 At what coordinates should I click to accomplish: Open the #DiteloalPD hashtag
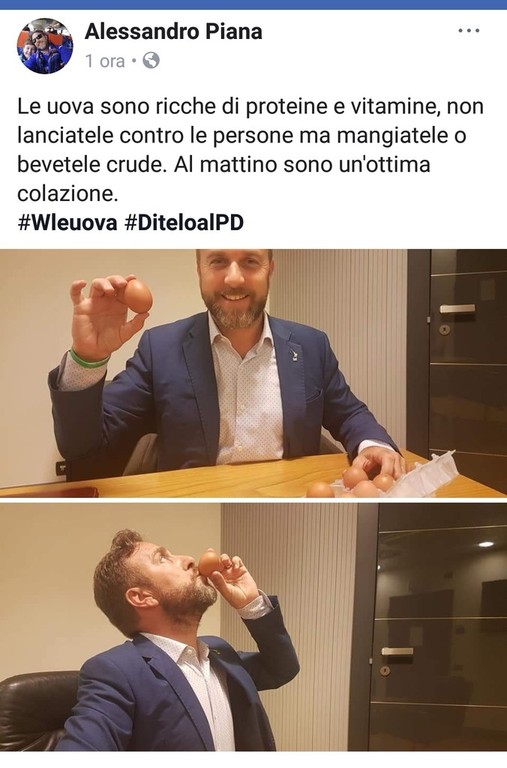click(184, 223)
